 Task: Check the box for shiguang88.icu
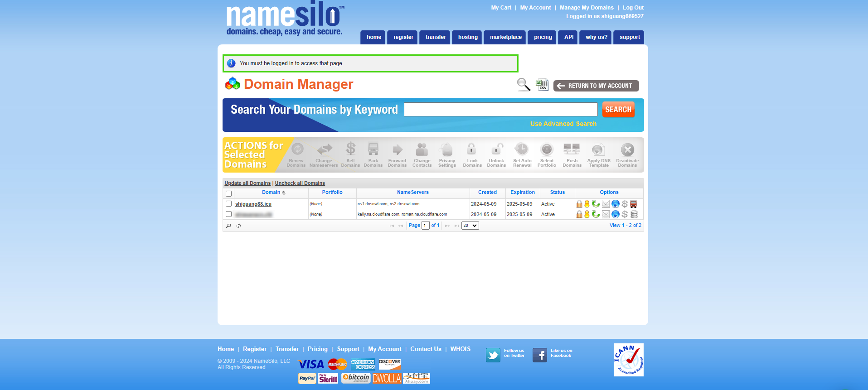coord(229,204)
